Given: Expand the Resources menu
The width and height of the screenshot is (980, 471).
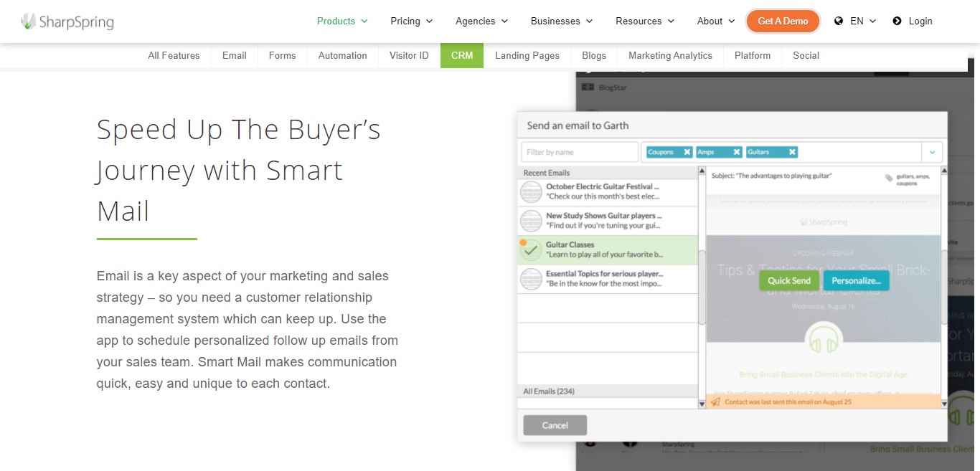Looking at the screenshot, I should [645, 21].
